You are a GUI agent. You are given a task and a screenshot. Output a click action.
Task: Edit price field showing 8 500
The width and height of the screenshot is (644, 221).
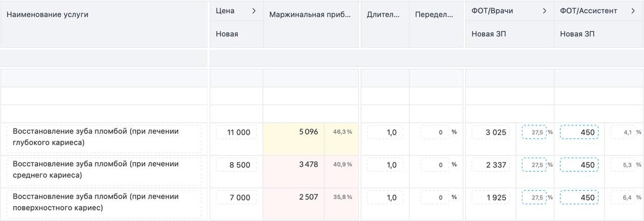pos(236,165)
